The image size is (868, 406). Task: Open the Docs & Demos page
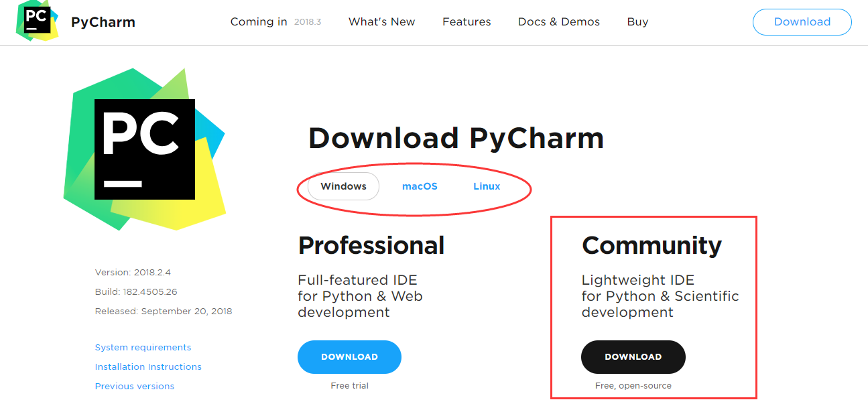[558, 21]
